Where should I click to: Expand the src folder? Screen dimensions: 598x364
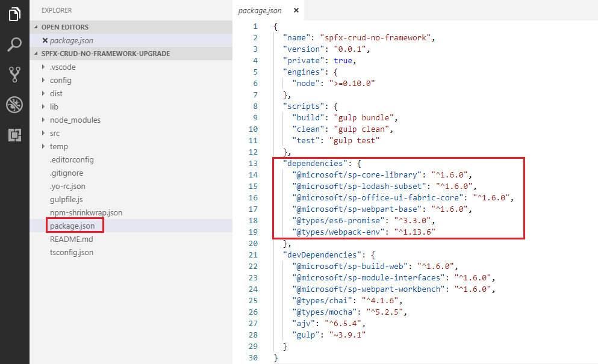[55, 133]
